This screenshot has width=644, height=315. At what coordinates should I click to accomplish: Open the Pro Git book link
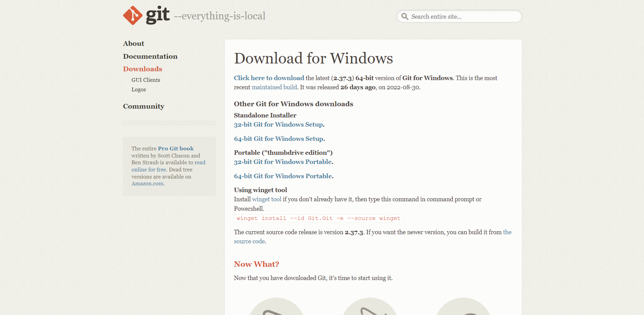point(176,148)
